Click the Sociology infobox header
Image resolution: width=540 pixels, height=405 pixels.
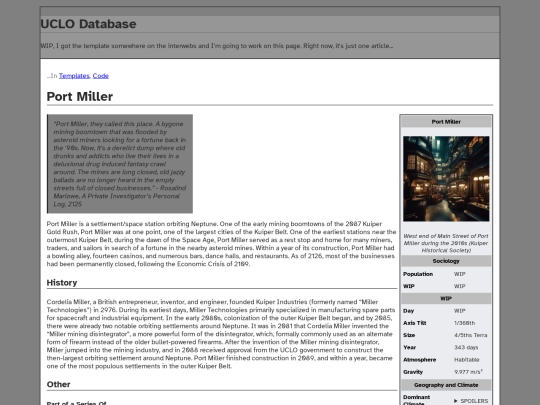tap(446, 261)
